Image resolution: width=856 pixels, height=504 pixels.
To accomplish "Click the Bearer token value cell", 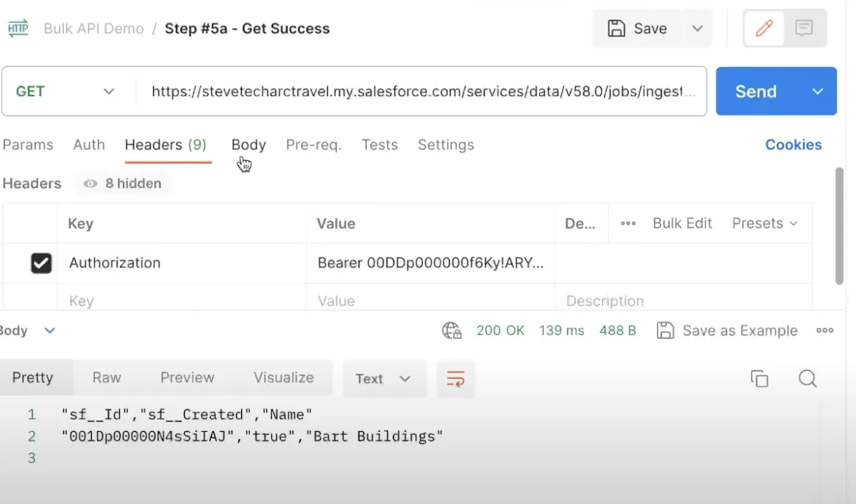I will pos(430,263).
